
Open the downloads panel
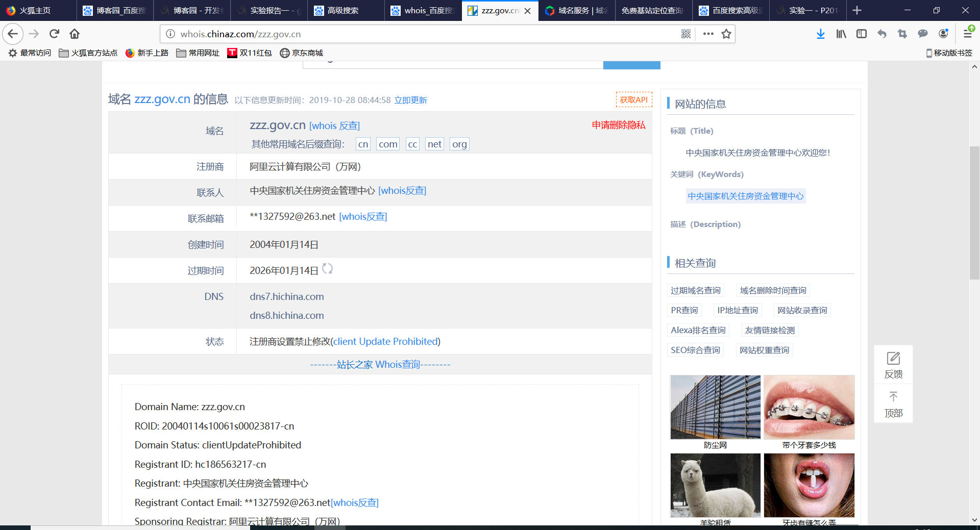[821, 34]
